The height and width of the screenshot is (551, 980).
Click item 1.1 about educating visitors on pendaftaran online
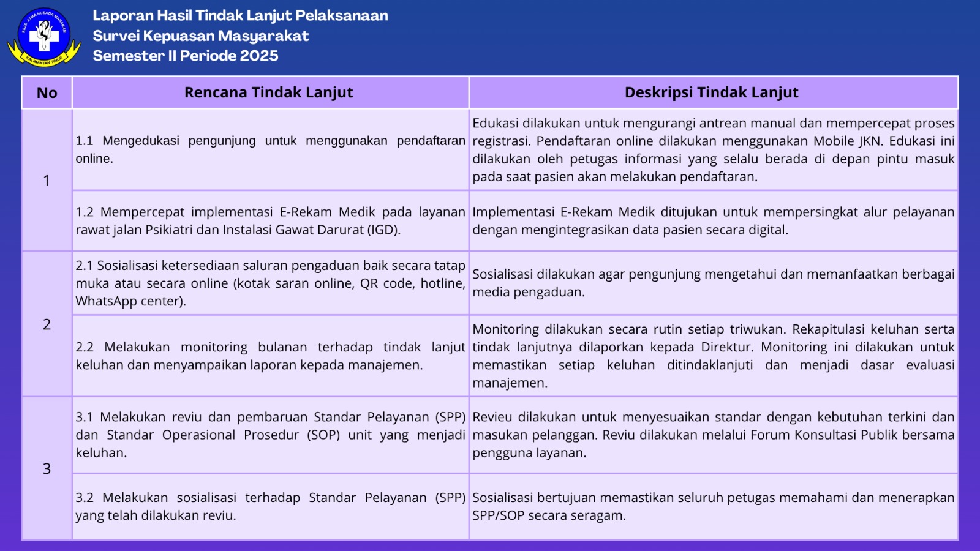pyautogui.click(x=270, y=149)
